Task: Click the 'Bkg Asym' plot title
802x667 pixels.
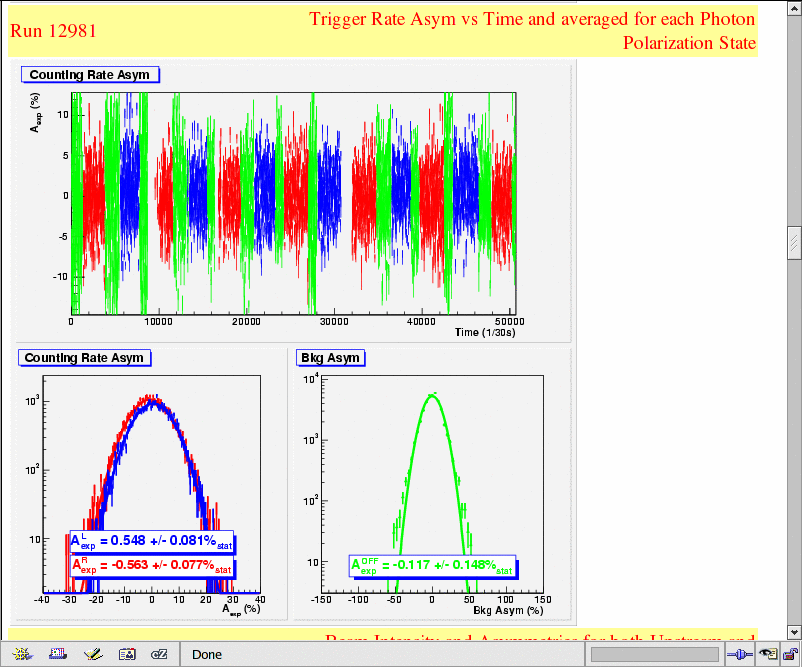Action: 330,358
